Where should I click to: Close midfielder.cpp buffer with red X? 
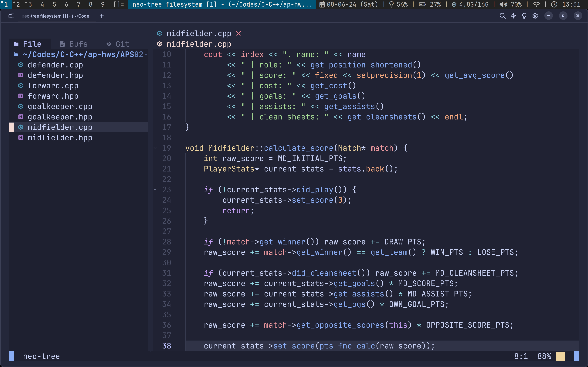click(238, 34)
